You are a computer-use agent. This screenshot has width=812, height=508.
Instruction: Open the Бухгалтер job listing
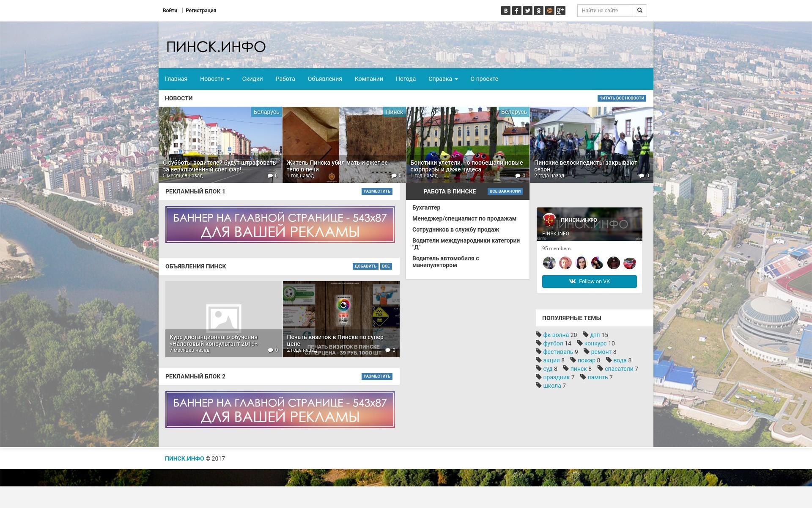426,207
